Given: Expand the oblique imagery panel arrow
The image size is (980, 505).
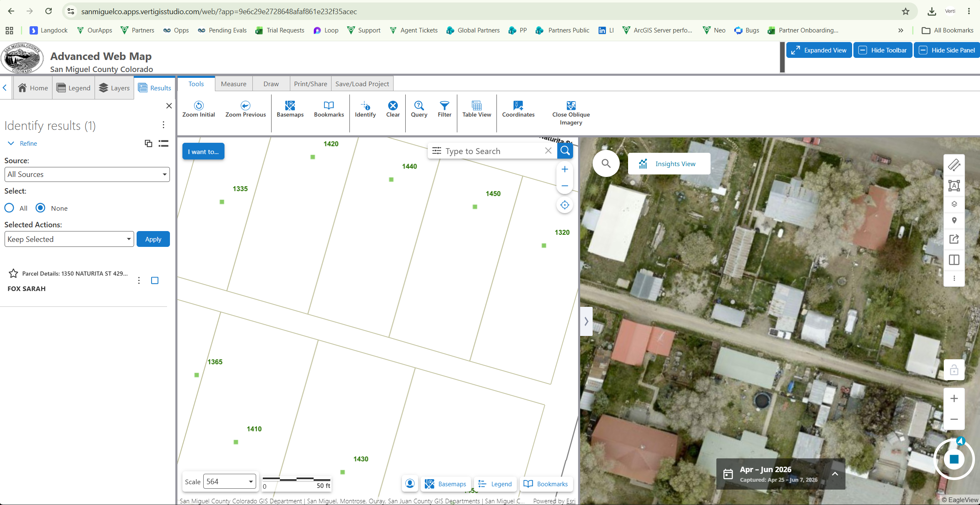Looking at the screenshot, I should 586,321.
